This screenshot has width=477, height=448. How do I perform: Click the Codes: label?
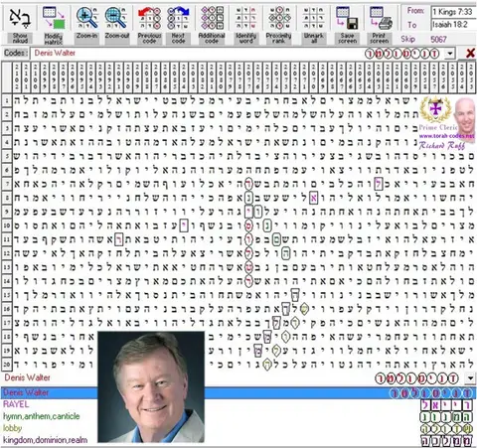coord(15,53)
